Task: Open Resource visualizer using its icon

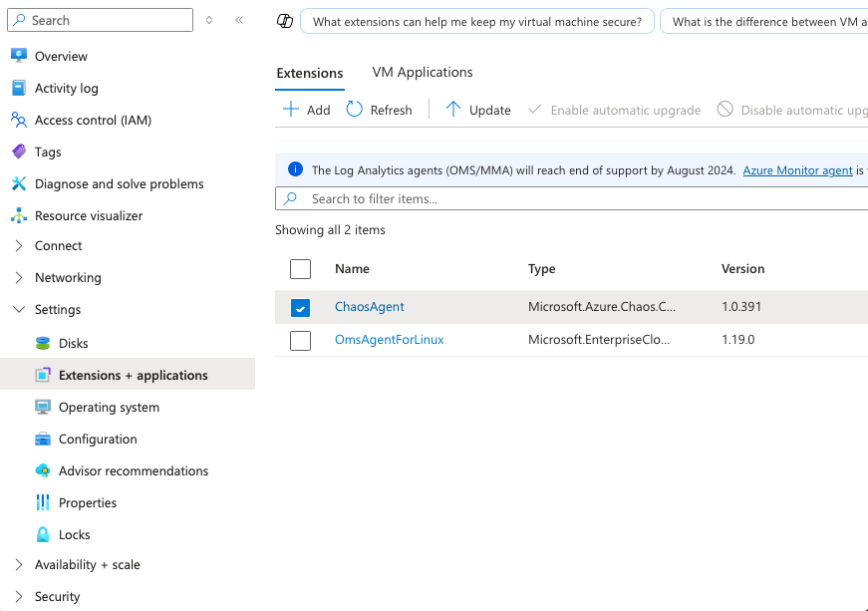Action: 18,215
